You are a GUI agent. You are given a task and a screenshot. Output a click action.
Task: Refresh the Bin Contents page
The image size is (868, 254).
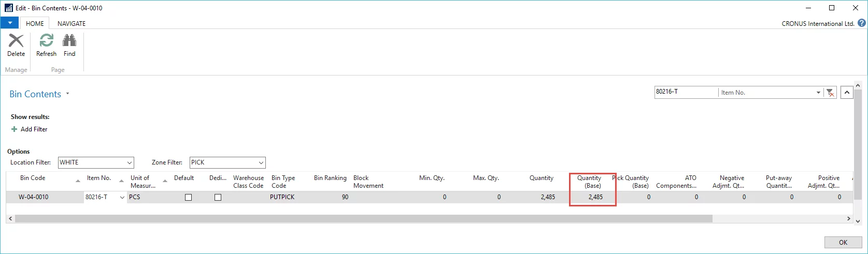46,40
